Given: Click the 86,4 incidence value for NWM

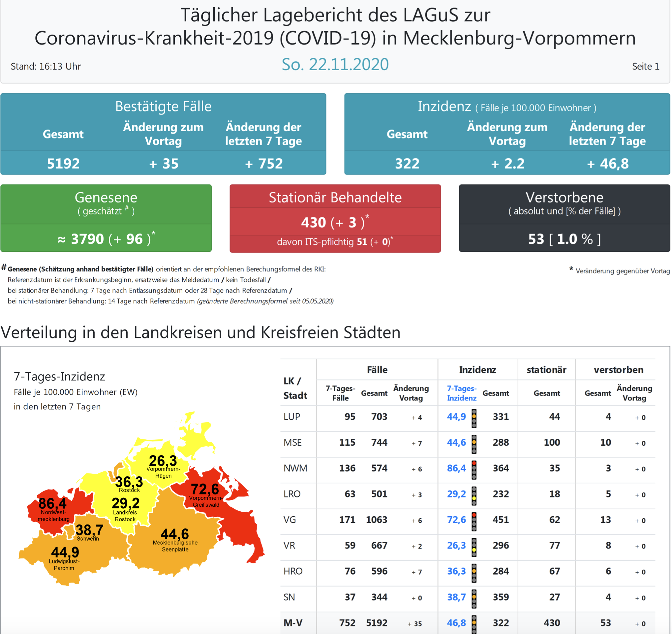Looking at the screenshot, I should pyautogui.click(x=456, y=468).
